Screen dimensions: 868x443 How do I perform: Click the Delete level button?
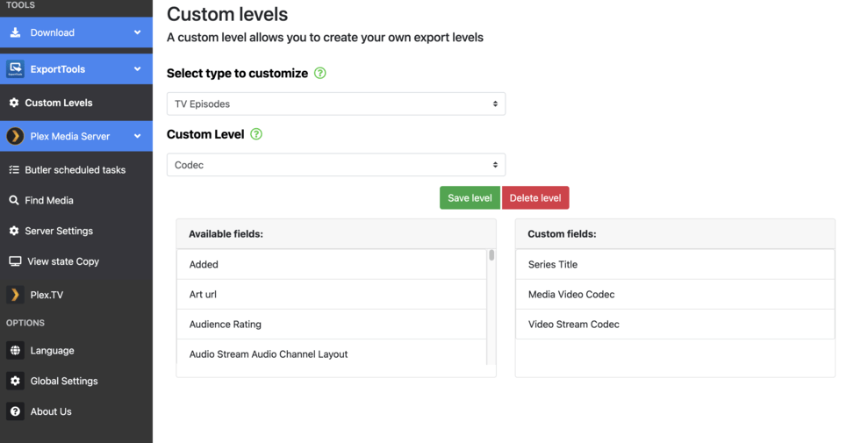(535, 198)
